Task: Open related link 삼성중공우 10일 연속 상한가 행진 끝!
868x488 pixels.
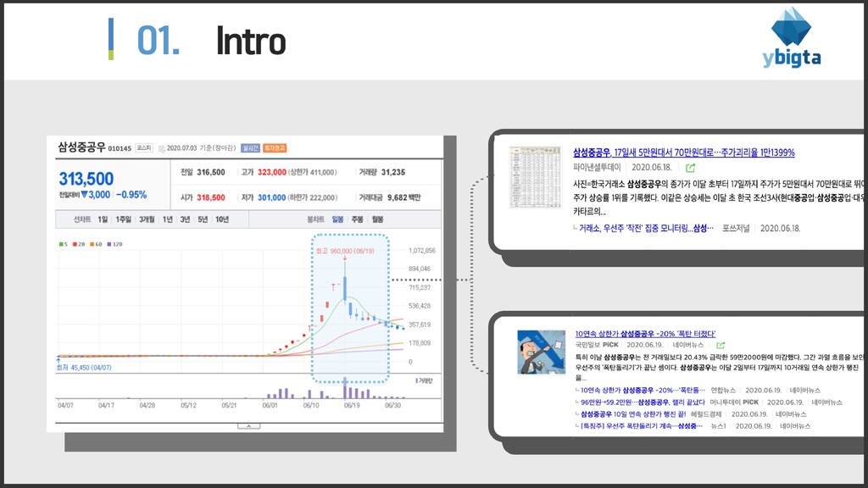Action: click(x=633, y=413)
